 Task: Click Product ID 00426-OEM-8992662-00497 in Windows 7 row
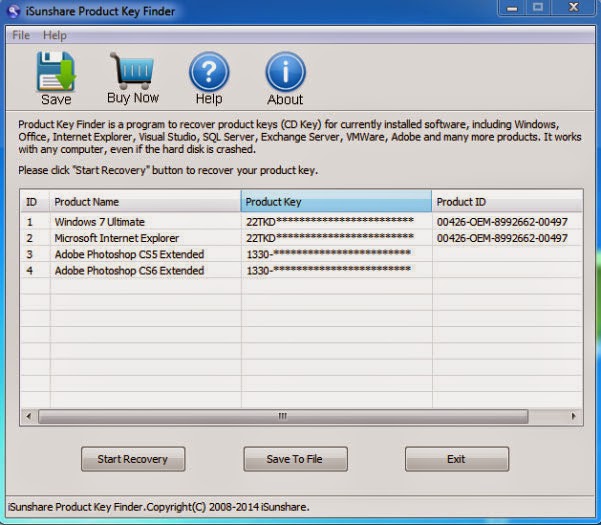502,222
